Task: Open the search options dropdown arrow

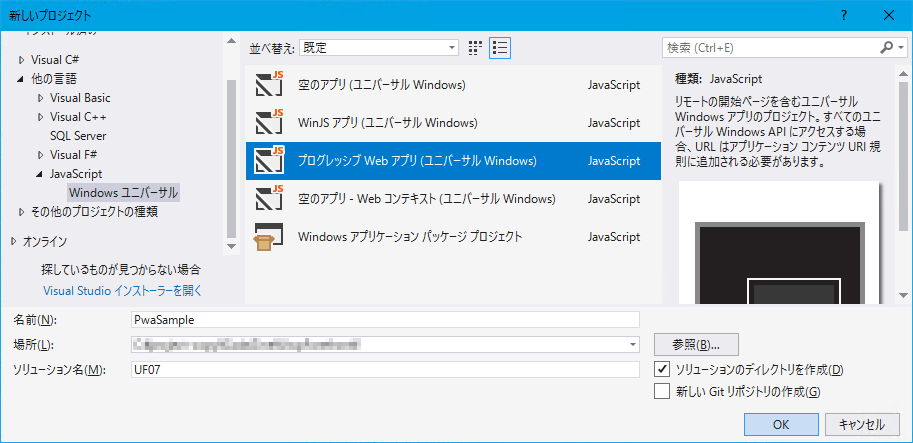Action: pyautogui.click(x=901, y=48)
